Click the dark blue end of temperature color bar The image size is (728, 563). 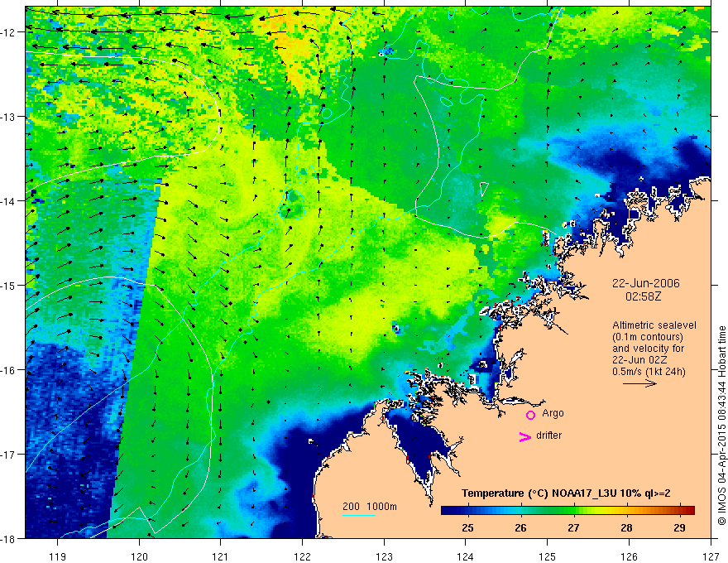tap(447, 511)
